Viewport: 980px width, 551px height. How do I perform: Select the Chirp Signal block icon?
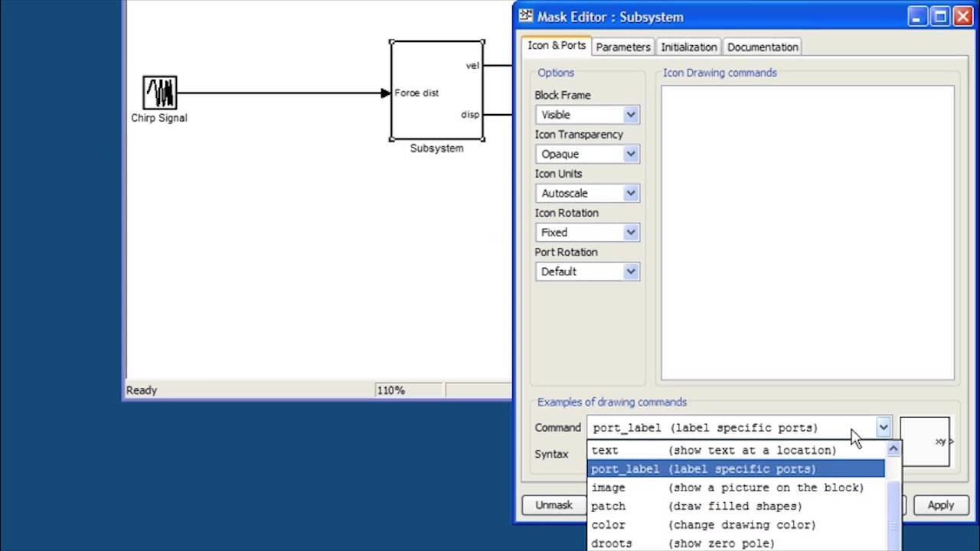click(160, 93)
